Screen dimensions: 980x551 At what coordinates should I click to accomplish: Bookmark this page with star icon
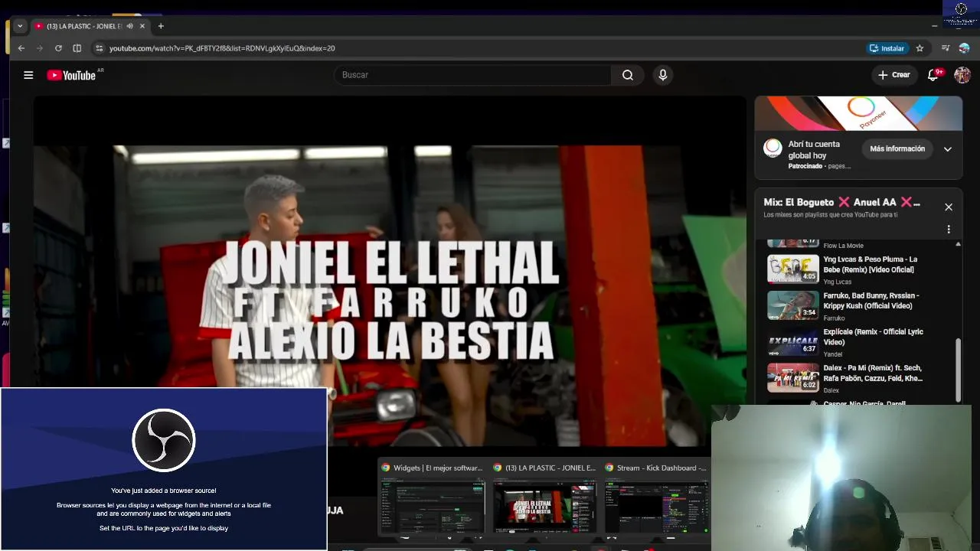920,48
